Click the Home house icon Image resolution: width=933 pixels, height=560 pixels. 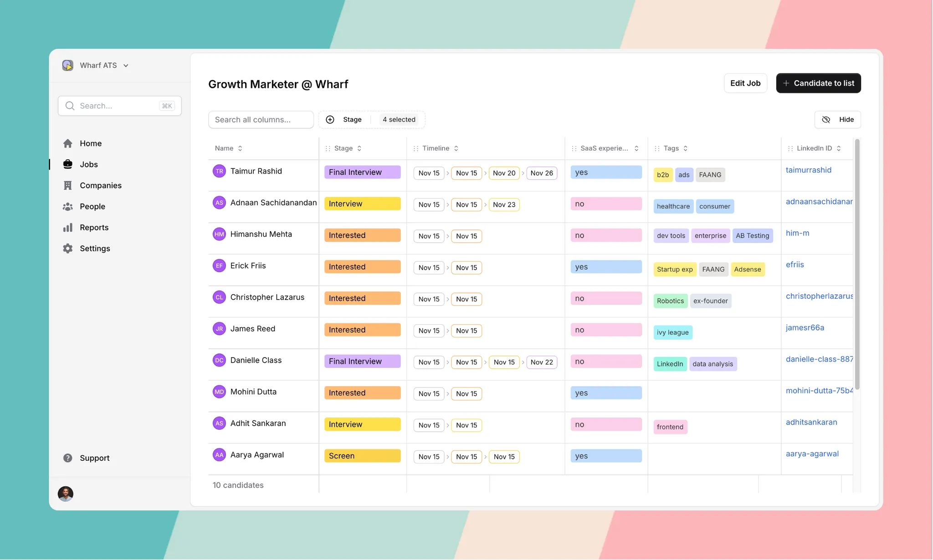pyautogui.click(x=68, y=143)
